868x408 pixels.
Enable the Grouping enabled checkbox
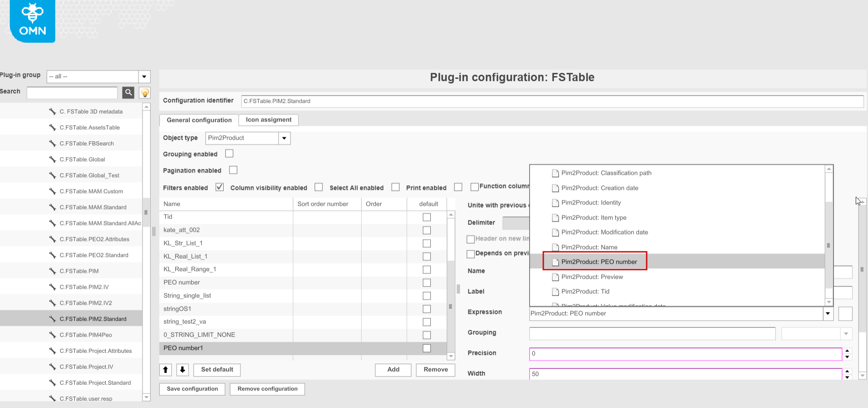[230, 153]
